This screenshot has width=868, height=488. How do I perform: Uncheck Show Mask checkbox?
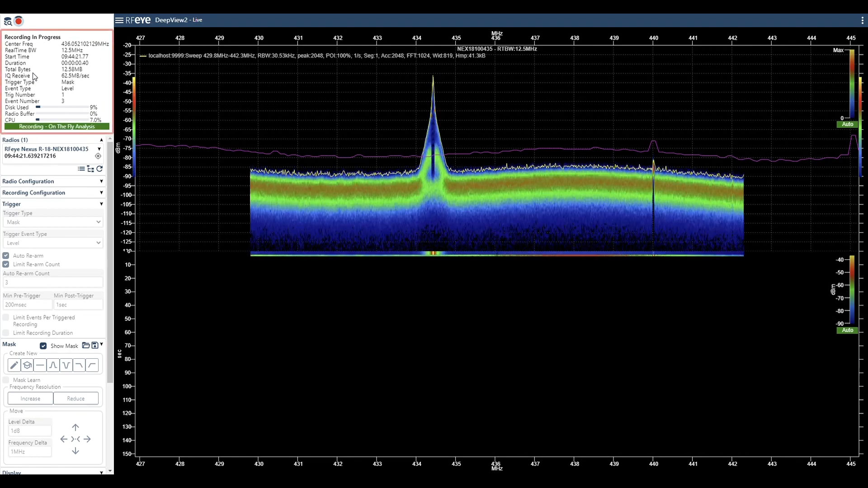click(43, 346)
